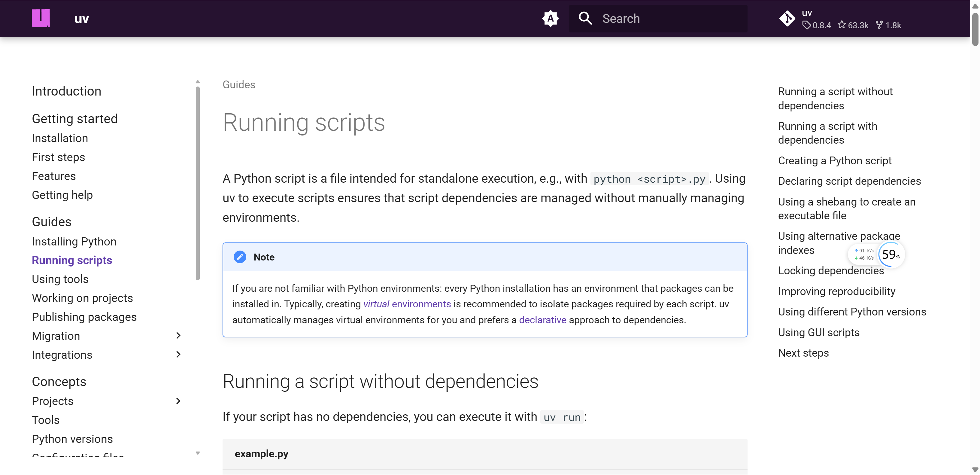980x475 pixels.
Task: Go to the First steps page
Action: tap(58, 157)
